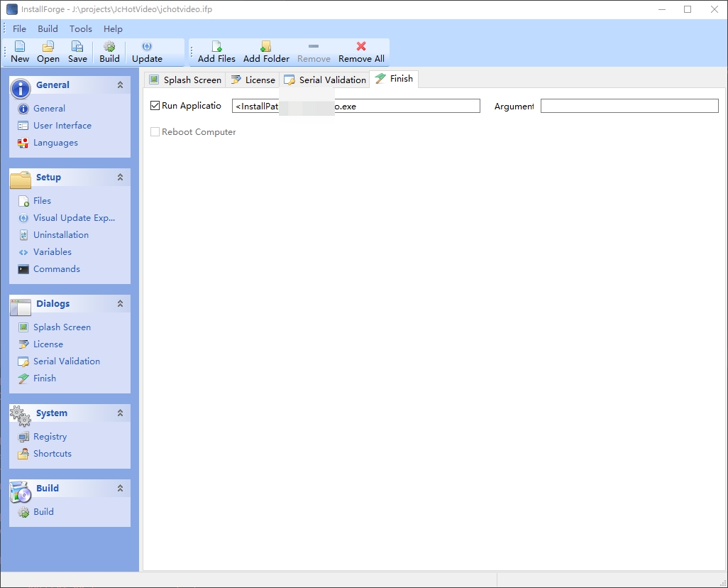Collapse the Build sidebar group
This screenshot has width=728, height=588.
click(x=120, y=488)
